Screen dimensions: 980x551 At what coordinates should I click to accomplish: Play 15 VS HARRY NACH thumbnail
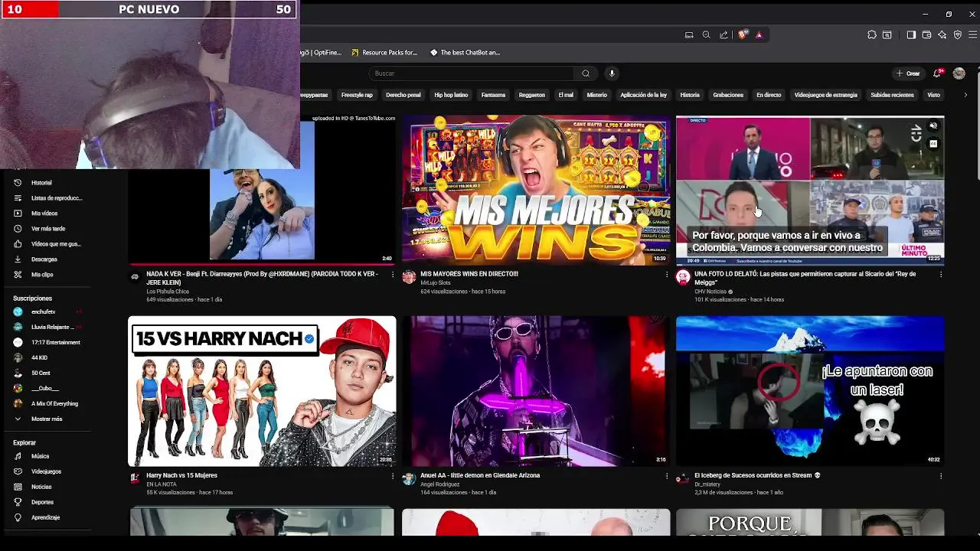262,391
